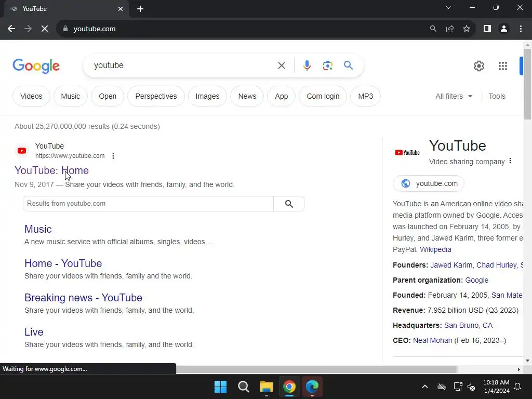Clear the Google search box text
The height and width of the screenshot is (399, 532).
tap(281, 65)
